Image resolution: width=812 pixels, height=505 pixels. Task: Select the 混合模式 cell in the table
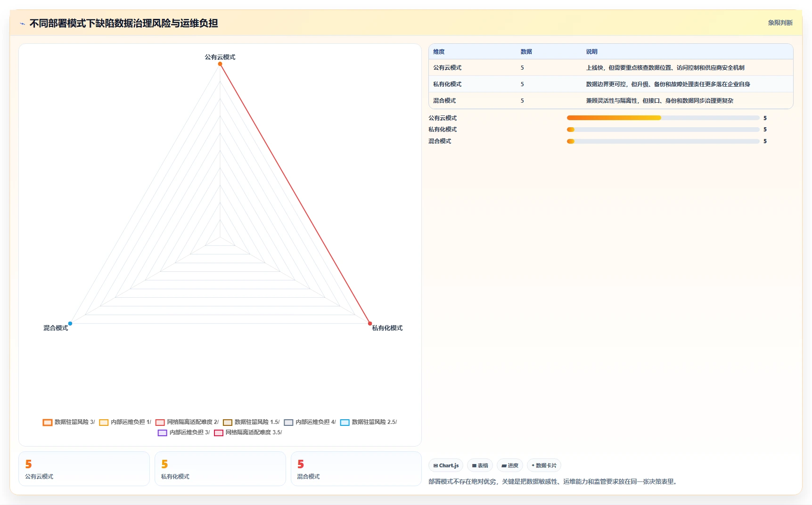coord(444,101)
